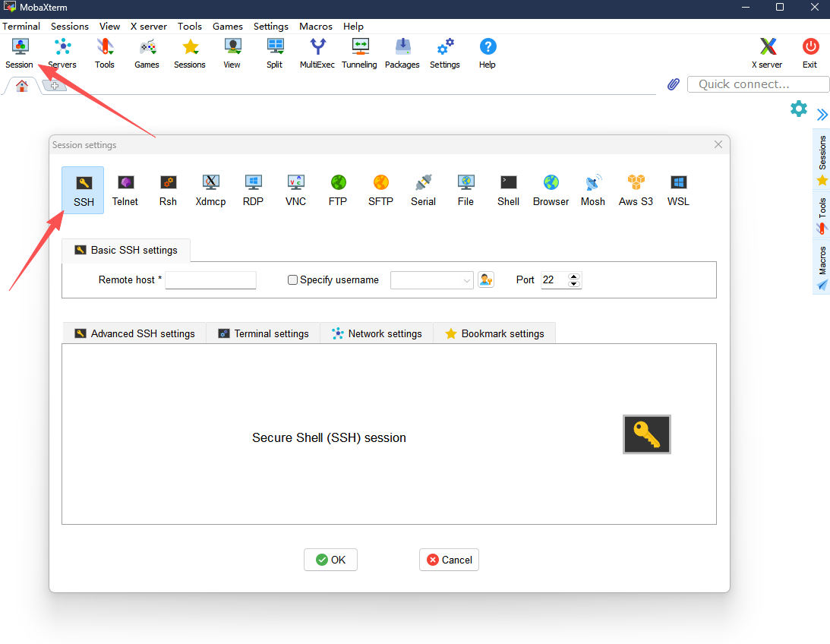Viewport: 830px width, 644px height.
Task: Switch to Network settings tab
Action: pyautogui.click(x=377, y=333)
